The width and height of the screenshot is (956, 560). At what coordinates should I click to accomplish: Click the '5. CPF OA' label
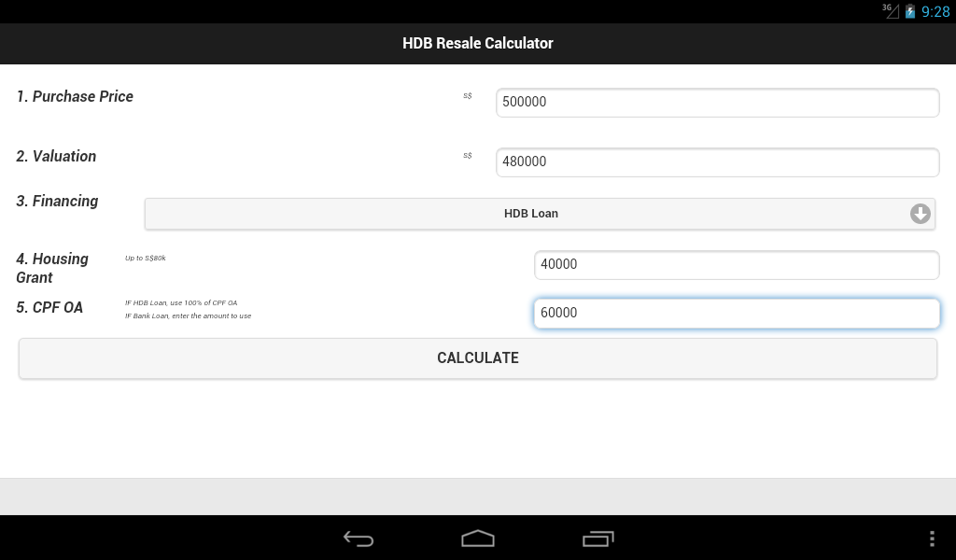49,307
